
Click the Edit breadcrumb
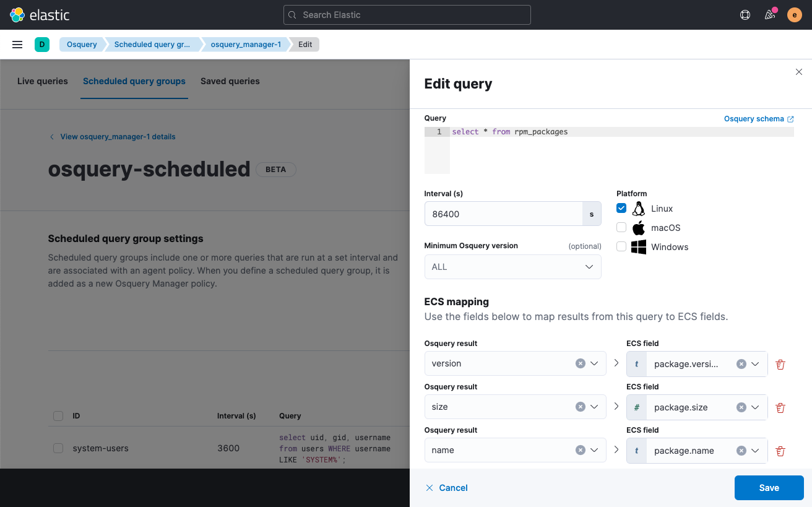(305, 45)
